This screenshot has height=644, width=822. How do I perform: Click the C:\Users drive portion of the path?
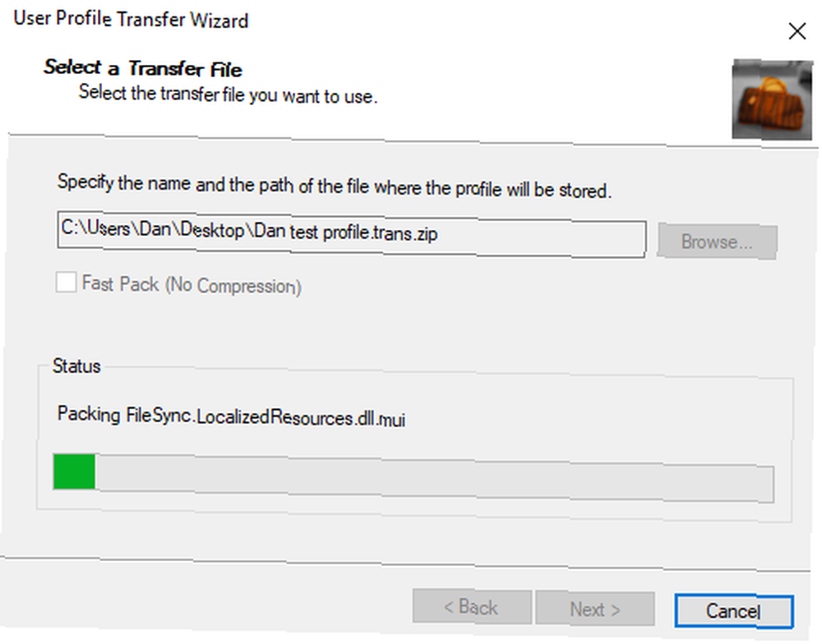pyautogui.click(x=95, y=228)
